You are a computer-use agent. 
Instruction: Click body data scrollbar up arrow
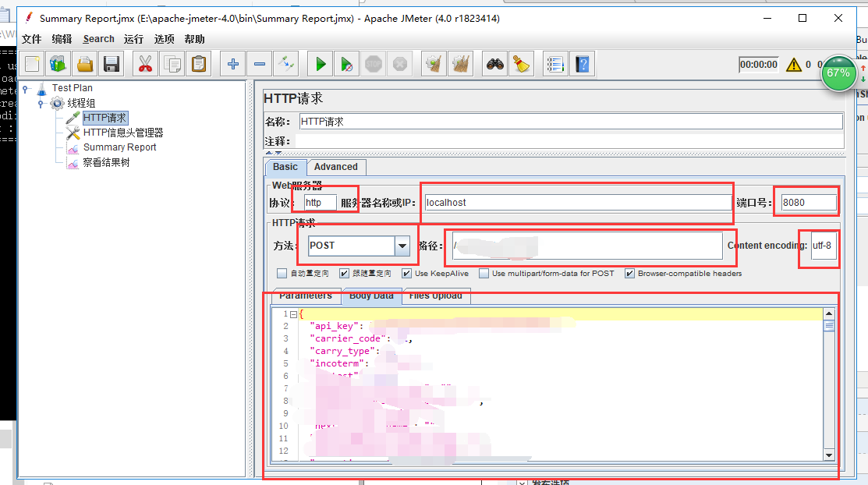[829, 314]
